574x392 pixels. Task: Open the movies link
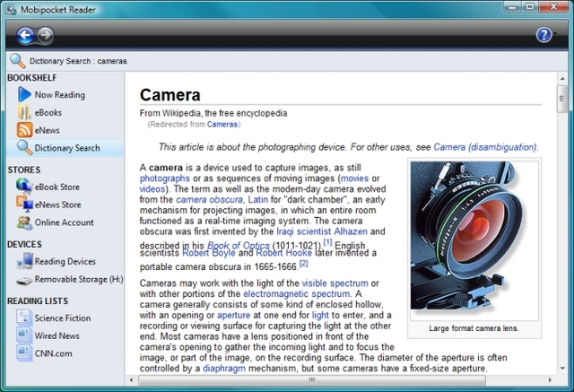point(355,179)
